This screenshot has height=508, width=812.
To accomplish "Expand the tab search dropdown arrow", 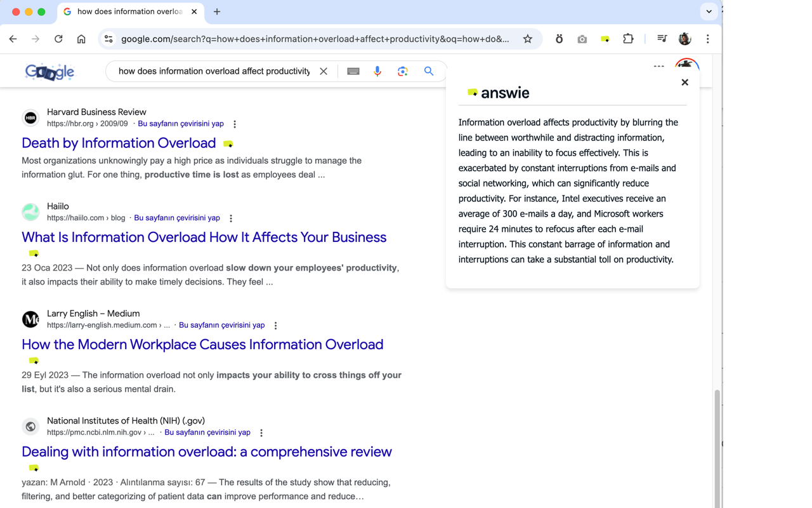I will tap(709, 11).
